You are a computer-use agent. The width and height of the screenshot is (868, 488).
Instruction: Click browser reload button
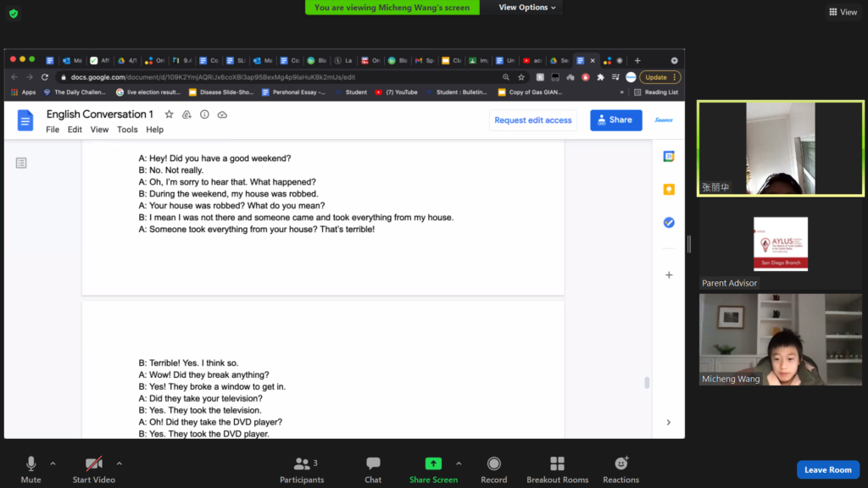click(x=45, y=77)
